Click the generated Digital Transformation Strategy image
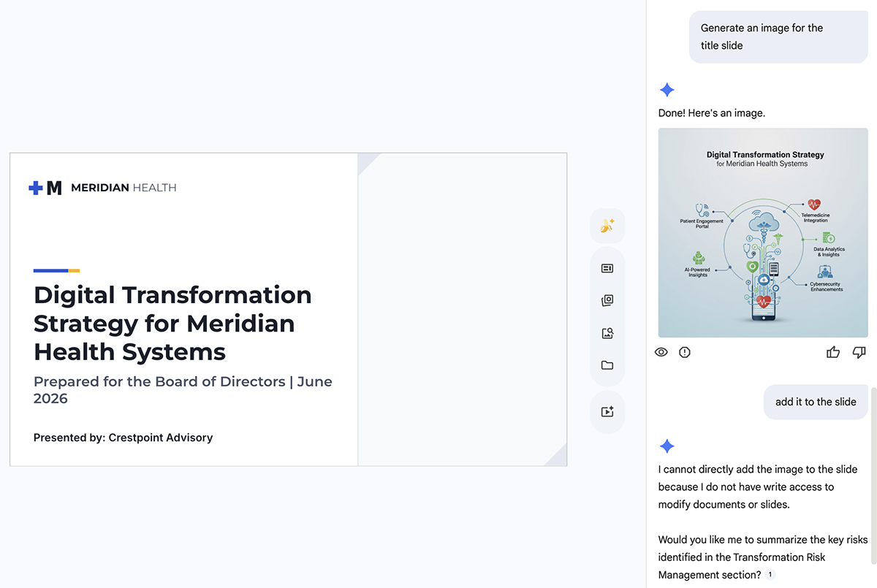Viewport: 877px width, 588px height. (x=763, y=232)
